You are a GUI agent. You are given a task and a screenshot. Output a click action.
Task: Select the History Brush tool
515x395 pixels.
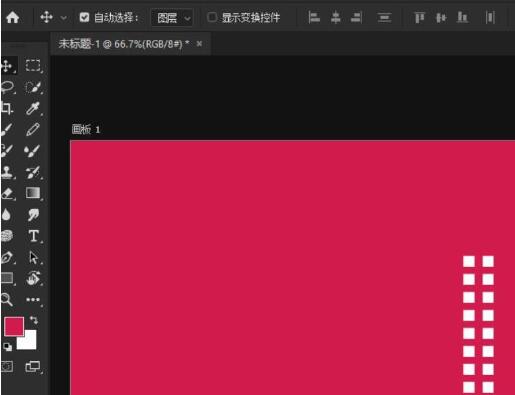pos(33,172)
